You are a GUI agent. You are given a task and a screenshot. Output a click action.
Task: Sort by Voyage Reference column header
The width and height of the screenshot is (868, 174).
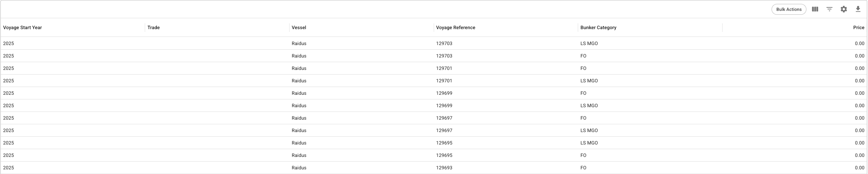(455, 28)
